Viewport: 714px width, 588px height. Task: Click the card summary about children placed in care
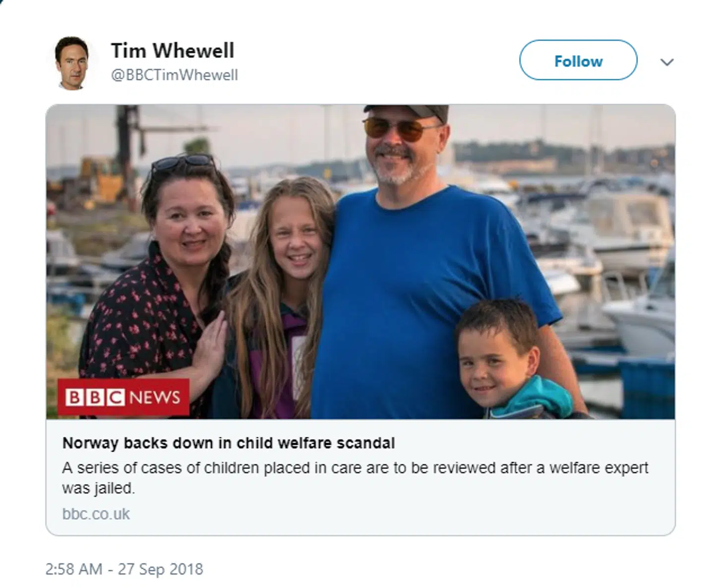[355, 477]
